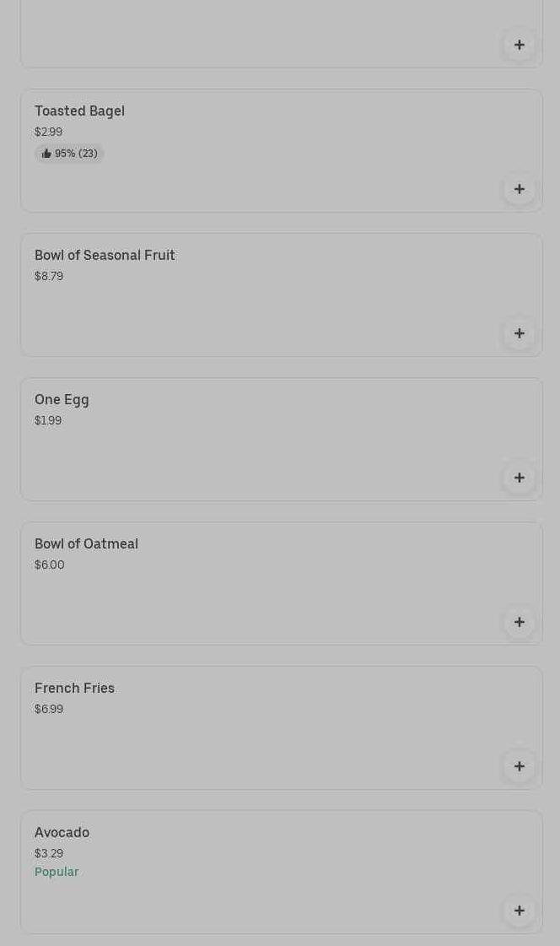This screenshot has height=946, width=560.
Task: Click the Popular label under Avocado
Action: (57, 872)
